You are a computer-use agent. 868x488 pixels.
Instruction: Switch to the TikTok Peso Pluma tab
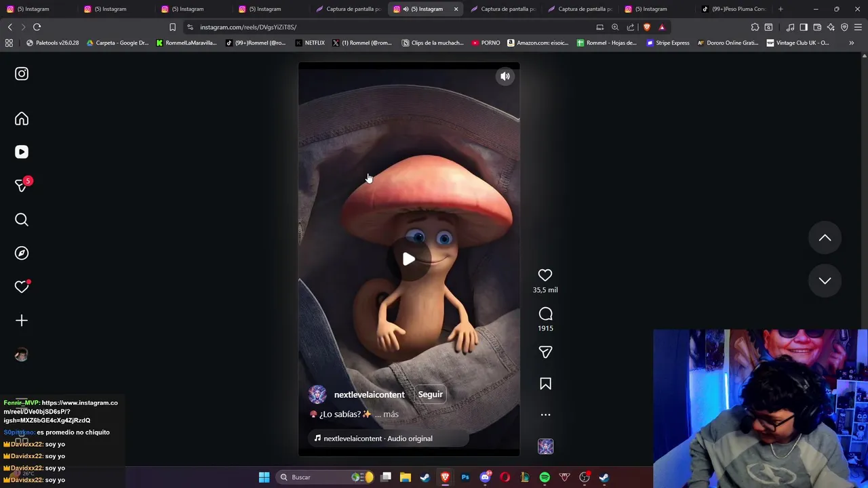tap(734, 9)
